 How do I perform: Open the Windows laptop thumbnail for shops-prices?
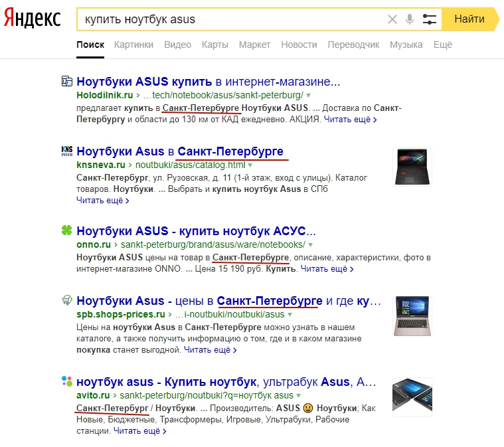pos(412,316)
